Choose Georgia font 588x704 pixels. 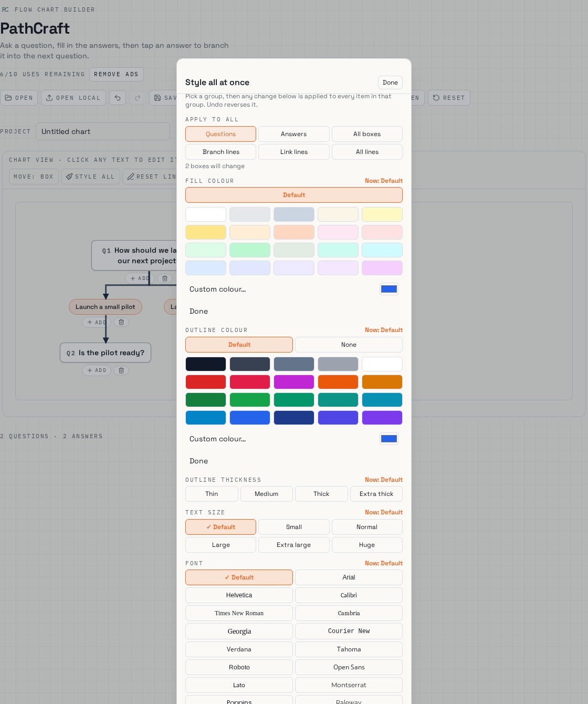pos(239,631)
